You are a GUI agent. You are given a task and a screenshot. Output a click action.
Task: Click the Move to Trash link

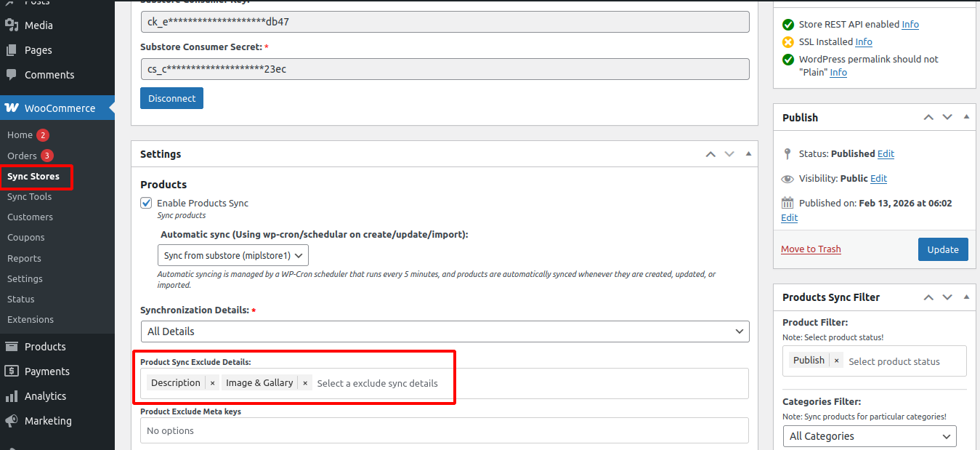(811, 249)
